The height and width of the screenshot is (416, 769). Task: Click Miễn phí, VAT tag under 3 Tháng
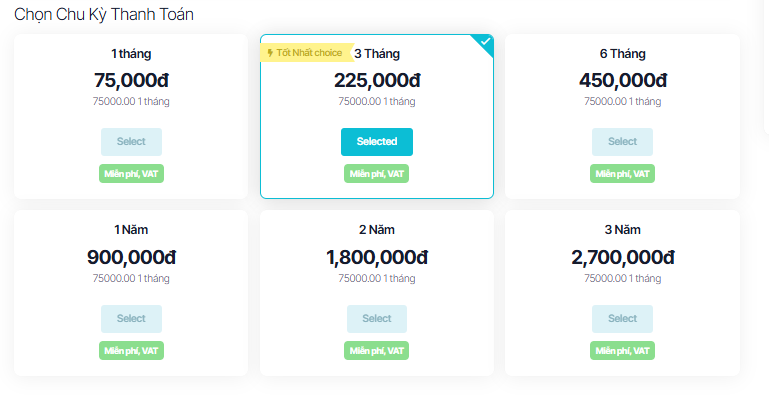pos(377,174)
